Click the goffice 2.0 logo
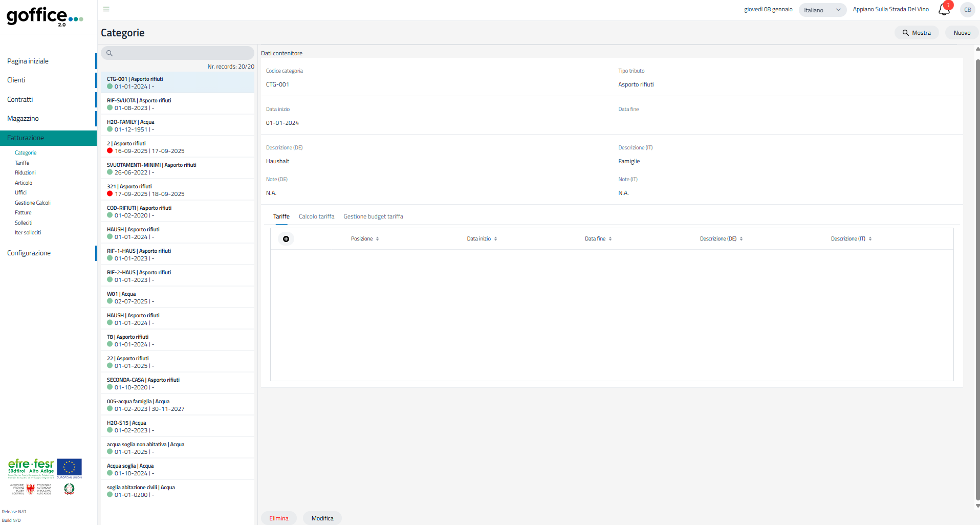The width and height of the screenshot is (980, 525). 45,16
